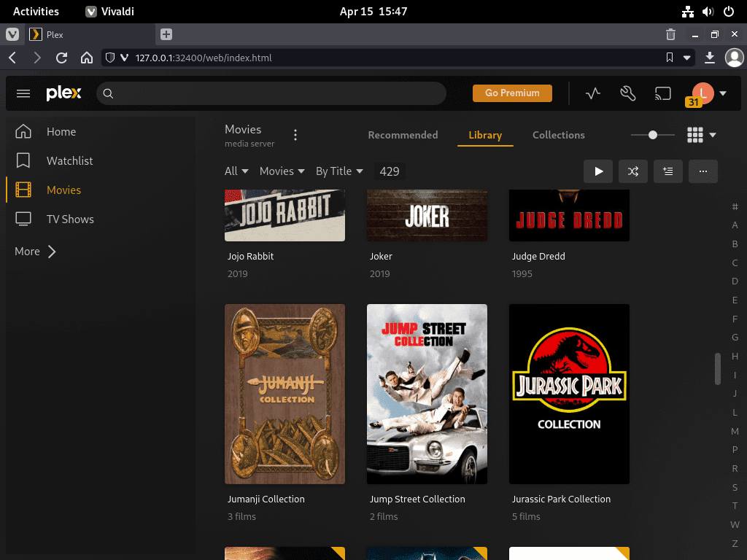The width and height of the screenshot is (747, 560).
Task: Open the Judge Dredd title link
Action: (538, 256)
